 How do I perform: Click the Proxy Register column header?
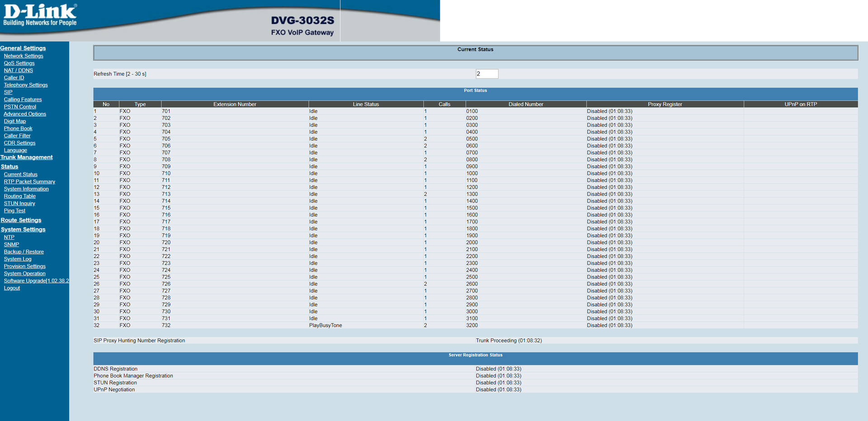point(665,104)
